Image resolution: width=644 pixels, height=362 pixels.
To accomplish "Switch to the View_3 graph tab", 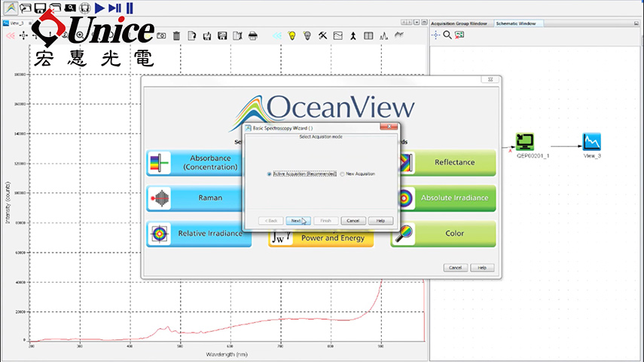I will 17,23.
